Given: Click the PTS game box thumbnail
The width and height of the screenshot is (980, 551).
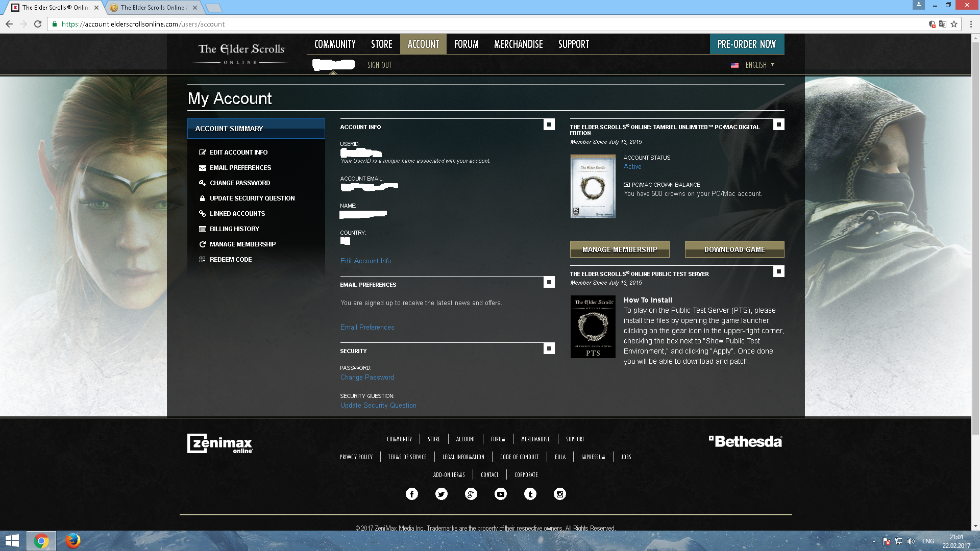Looking at the screenshot, I should click(x=593, y=327).
